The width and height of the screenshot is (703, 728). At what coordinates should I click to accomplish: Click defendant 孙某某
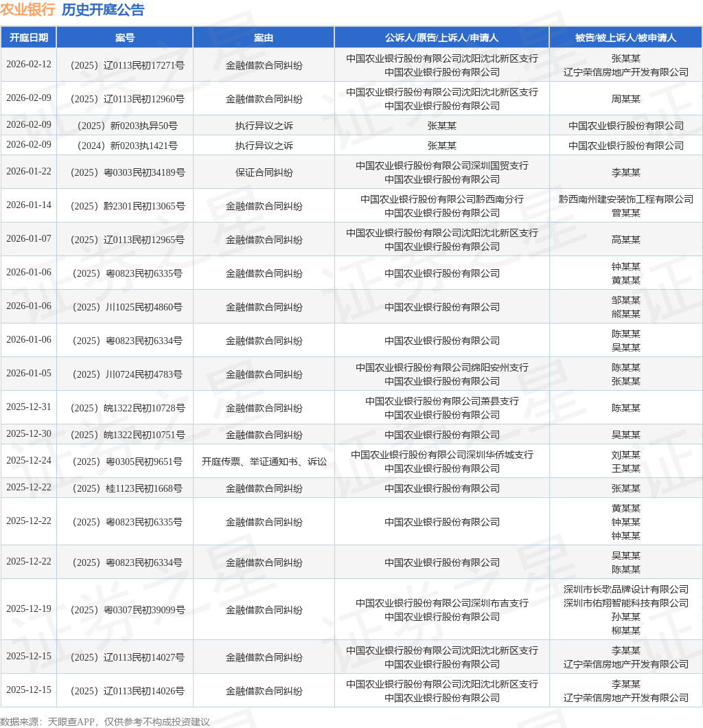pyautogui.click(x=625, y=617)
